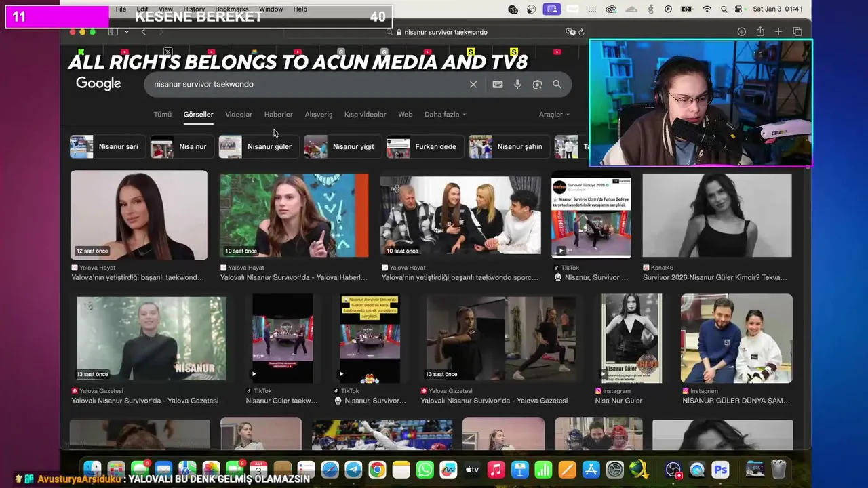The height and width of the screenshot is (488, 868).
Task: Open Control Center in menu bar
Action: click(x=739, y=9)
